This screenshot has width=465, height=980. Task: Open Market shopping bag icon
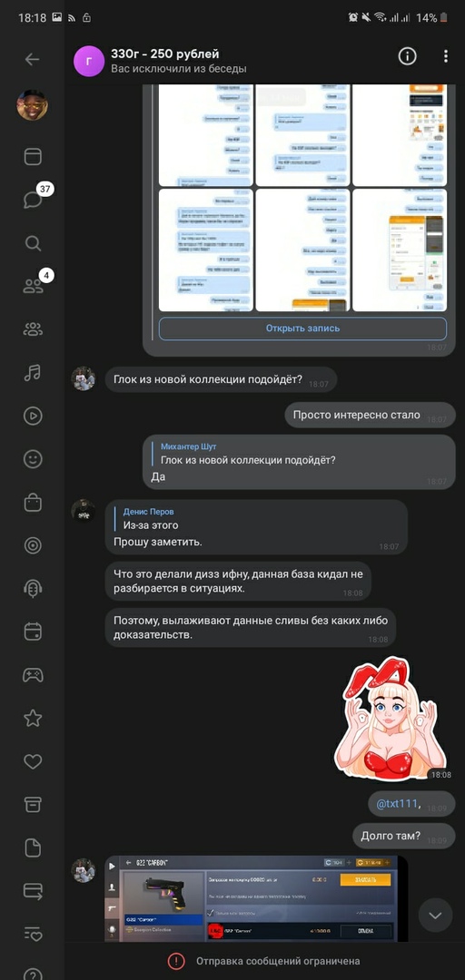(33, 503)
